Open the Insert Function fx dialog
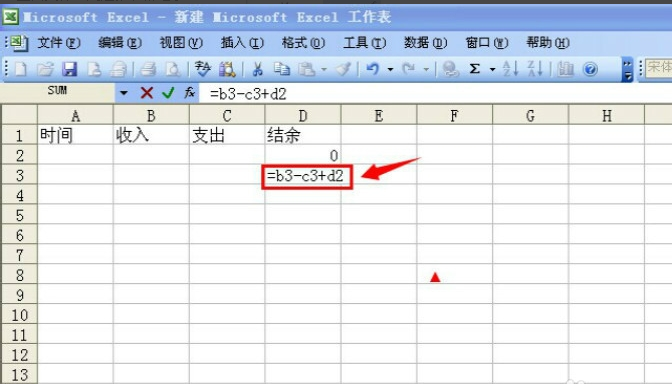The image size is (672, 384). [x=189, y=93]
